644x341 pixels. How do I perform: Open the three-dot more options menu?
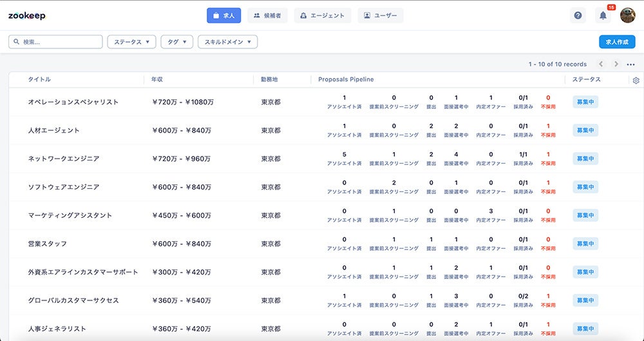coord(630,64)
